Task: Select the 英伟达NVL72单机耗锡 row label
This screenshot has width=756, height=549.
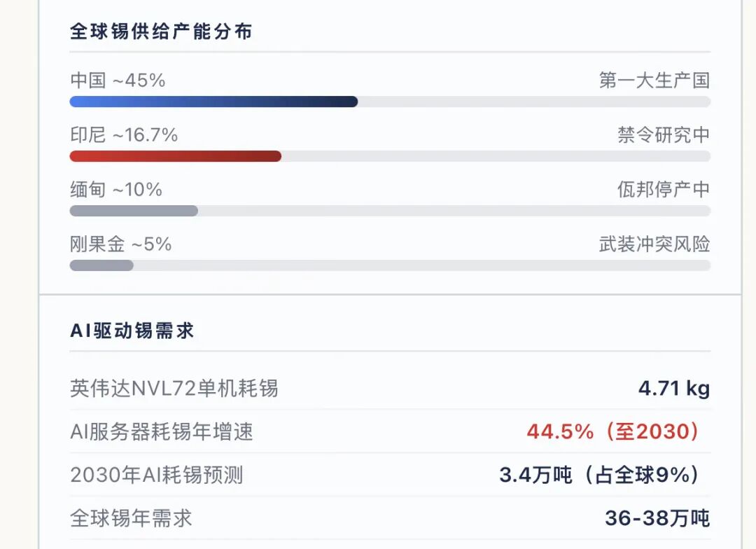Action: click(174, 388)
